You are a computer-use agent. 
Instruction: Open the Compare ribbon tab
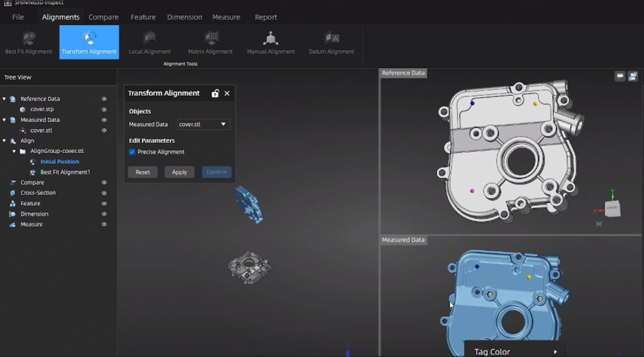[103, 17]
